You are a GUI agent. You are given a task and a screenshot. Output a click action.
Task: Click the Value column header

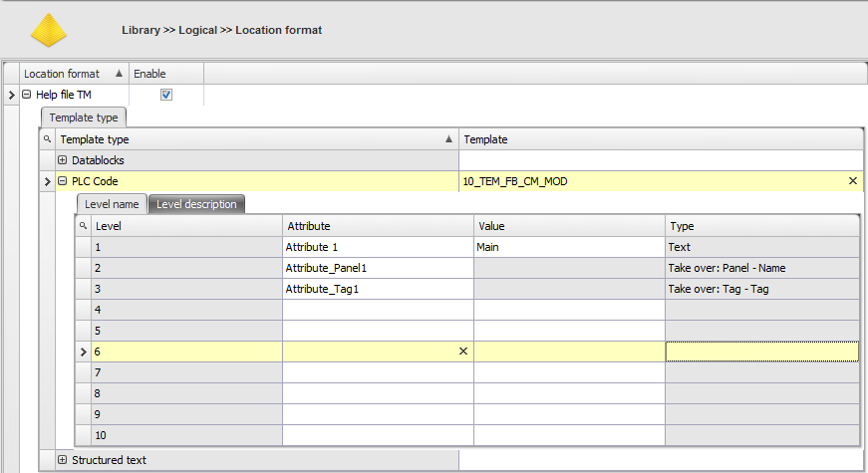pyautogui.click(x=570, y=226)
